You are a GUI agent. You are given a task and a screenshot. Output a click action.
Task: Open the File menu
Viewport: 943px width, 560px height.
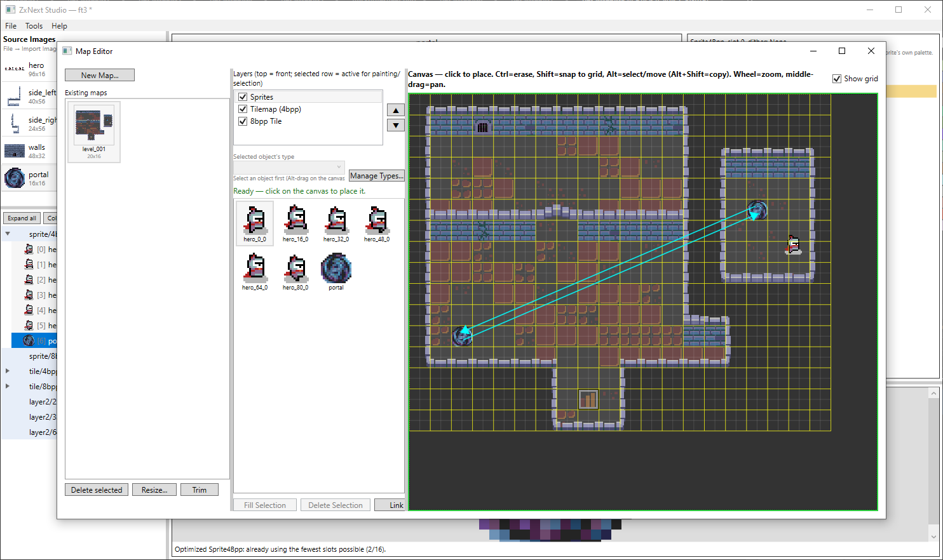pyautogui.click(x=11, y=26)
